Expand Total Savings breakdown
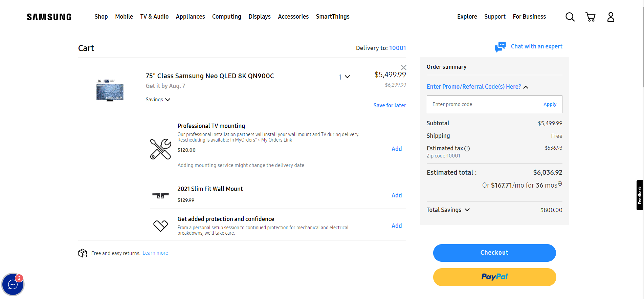Viewport: 644px width, 299px height. pyautogui.click(x=448, y=210)
